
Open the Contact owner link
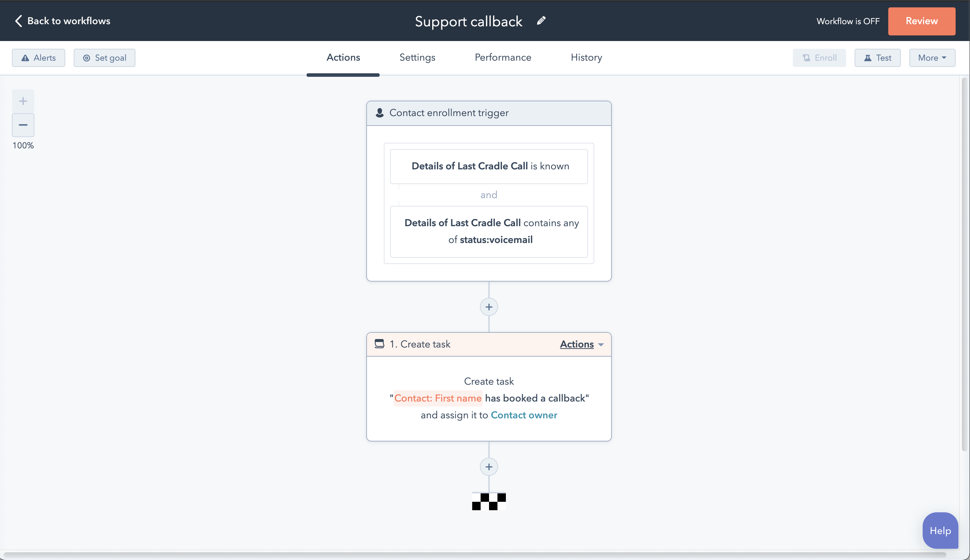point(524,415)
